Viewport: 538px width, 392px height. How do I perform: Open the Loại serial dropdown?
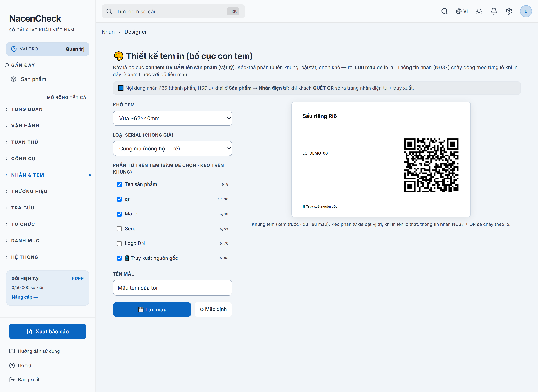172,149
